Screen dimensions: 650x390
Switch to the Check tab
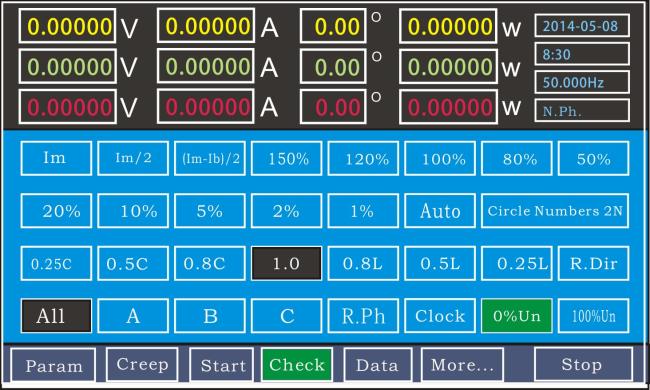tap(297, 365)
